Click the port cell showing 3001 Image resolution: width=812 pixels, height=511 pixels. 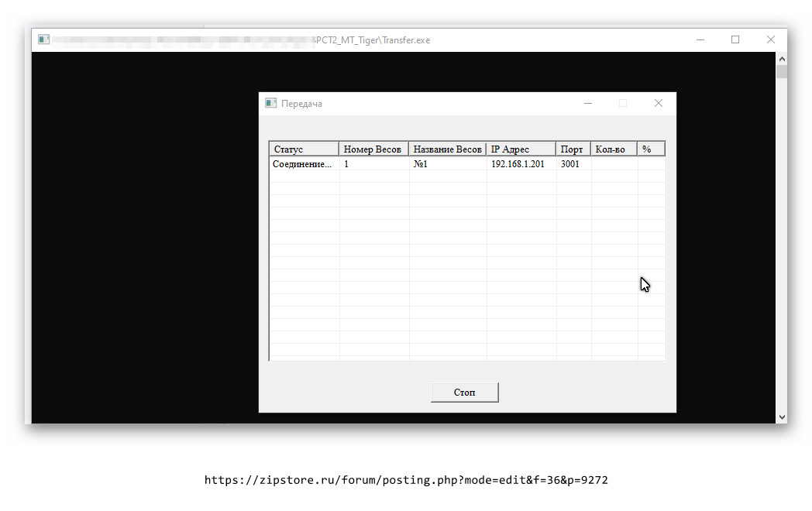coord(569,164)
